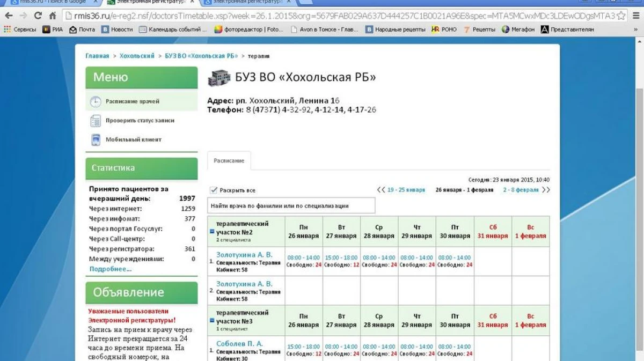Go to Хохольский breadcrumb link
The image size is (644, 361).
click(x=137, y=56)
